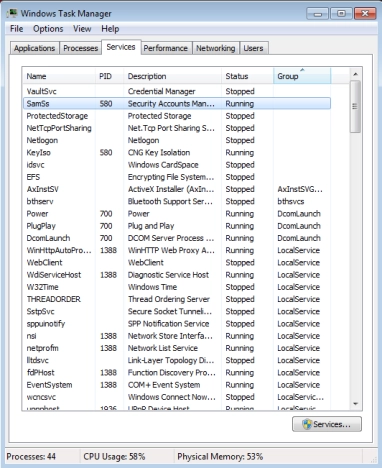Click the scrollbar up arrow
382x468 pixels.
point(355,74)
